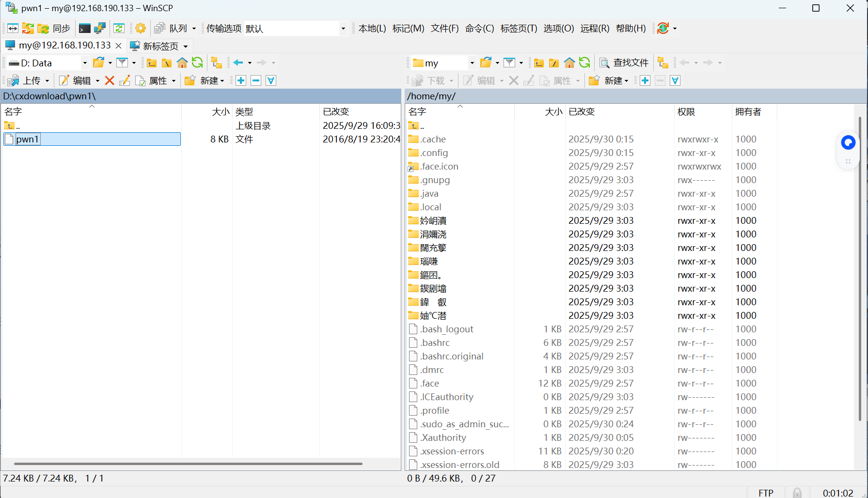Go to remote parent directory icon
This screenshot has width=868, height=498.
[x=539, y=63]
